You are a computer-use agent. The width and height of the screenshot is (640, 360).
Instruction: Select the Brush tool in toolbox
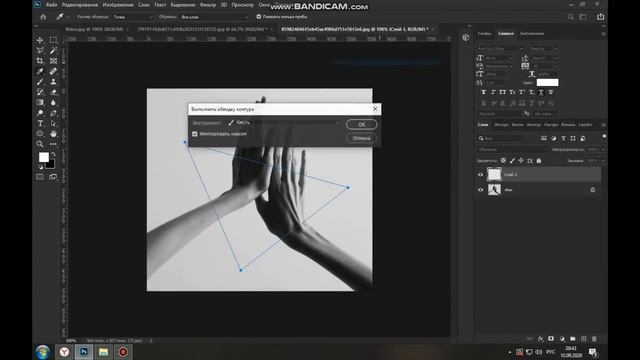40,82
